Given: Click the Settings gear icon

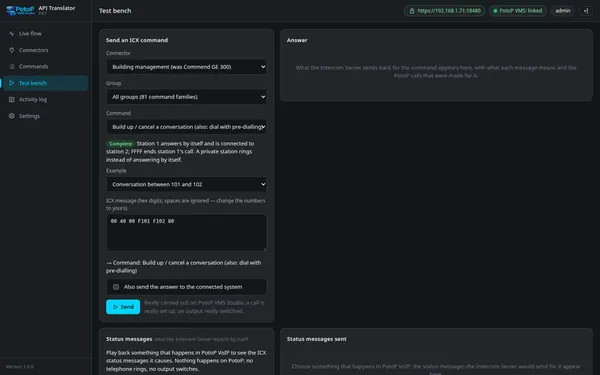Looking at the screenshot, I should pyautogui.click(x=11, y=116).
